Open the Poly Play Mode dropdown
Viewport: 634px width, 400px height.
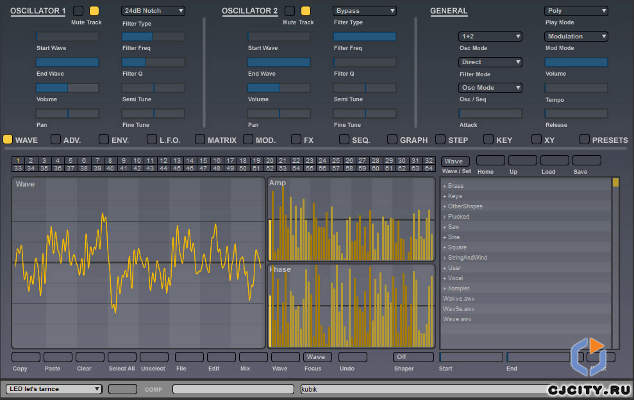click(576, 11)
